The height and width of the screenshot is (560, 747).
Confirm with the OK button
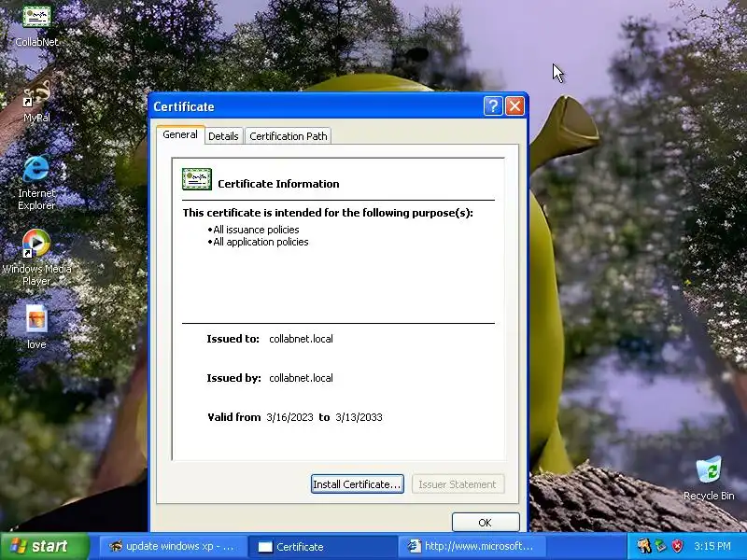click(x=485, y=523)
